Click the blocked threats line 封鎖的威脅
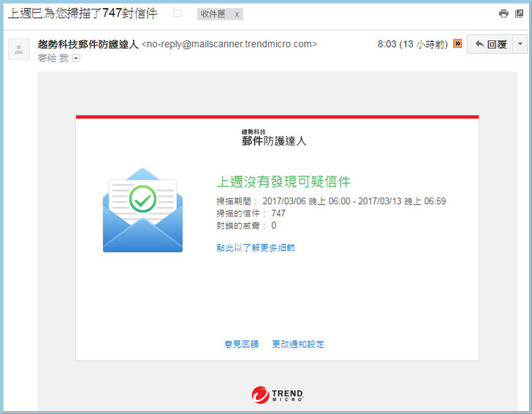The height and width of the screenshot is (414, 532). (x=246, y=225)
